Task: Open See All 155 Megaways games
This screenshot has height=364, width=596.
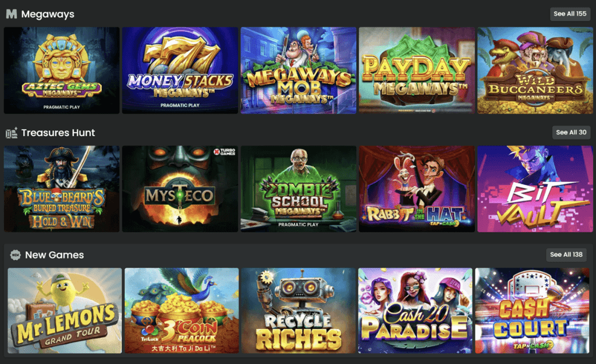Action: 570,13
